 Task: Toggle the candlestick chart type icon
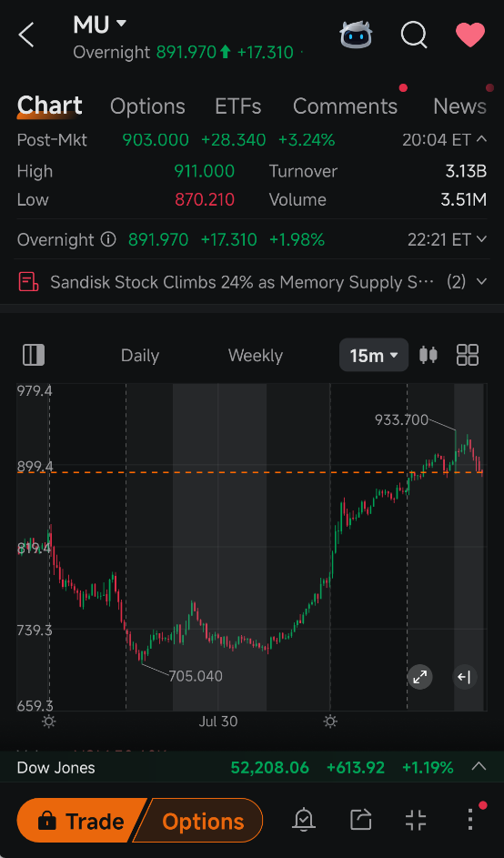coord(428,355)
